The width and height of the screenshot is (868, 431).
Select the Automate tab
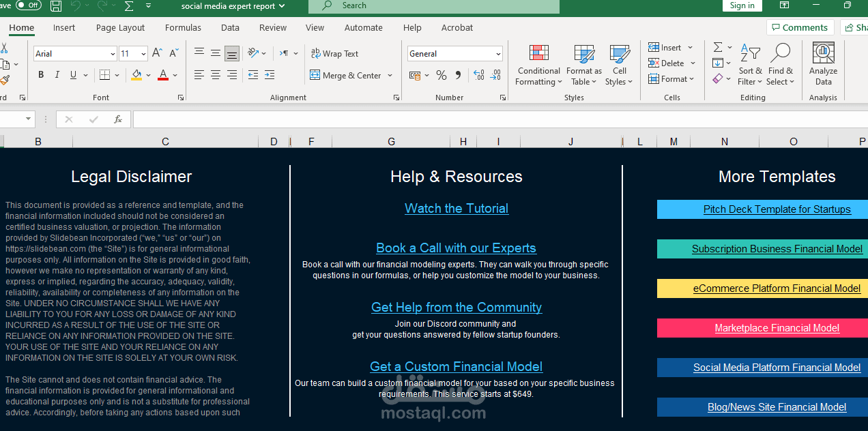(364, 28)
